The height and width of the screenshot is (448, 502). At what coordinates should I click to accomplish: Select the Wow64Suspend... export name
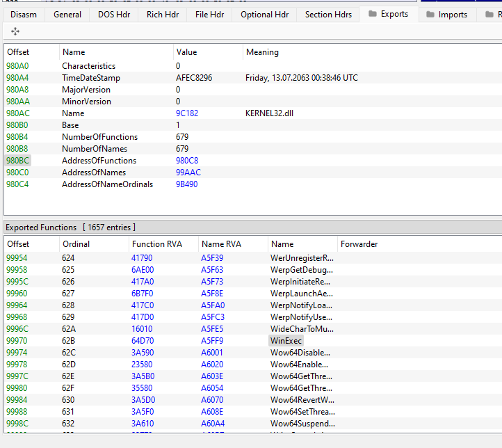(x=302, y=424)
